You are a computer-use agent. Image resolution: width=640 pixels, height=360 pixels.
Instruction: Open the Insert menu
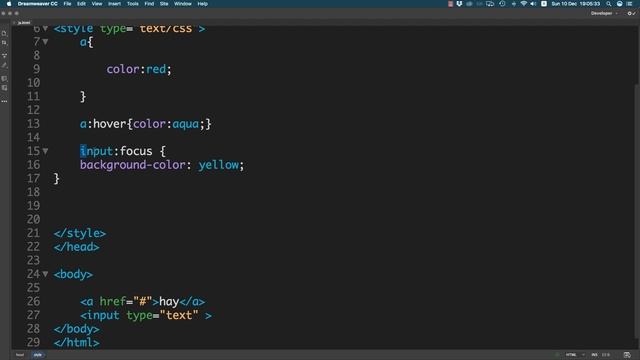[x=114, y=4]
